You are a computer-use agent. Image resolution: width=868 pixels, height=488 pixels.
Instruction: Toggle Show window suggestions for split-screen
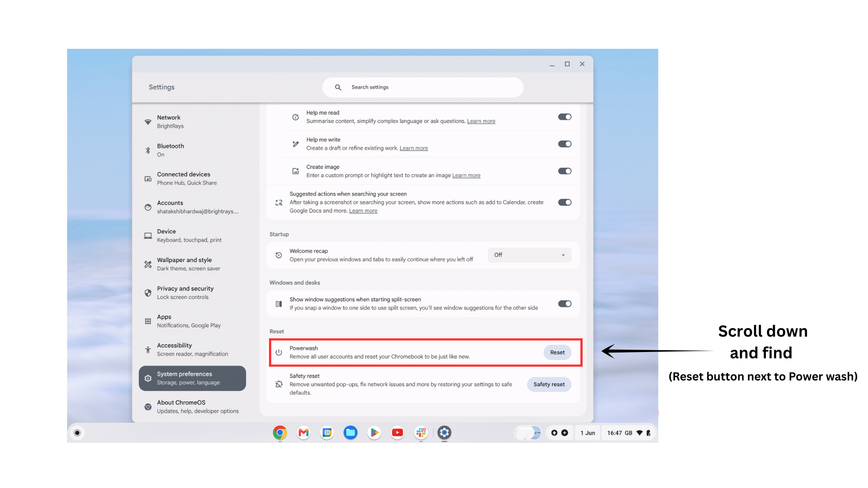click(565, 304)
